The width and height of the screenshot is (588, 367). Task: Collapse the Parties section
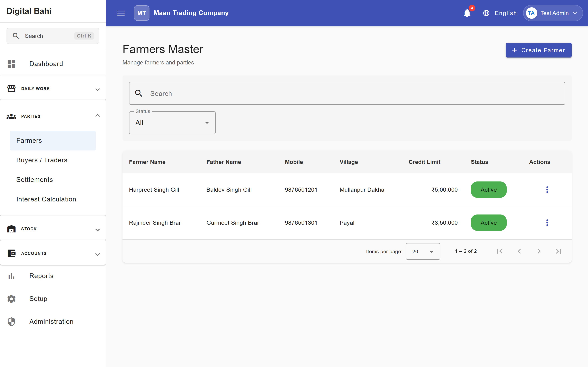tap(53, 116)
